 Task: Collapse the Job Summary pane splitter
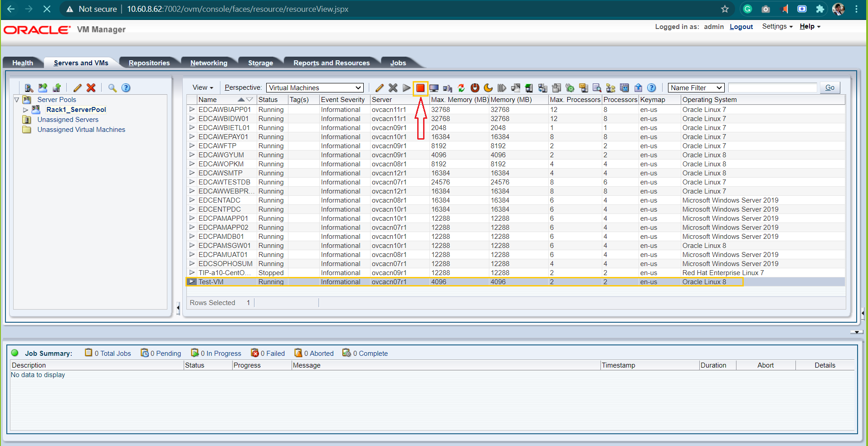(x=856, y=332)
